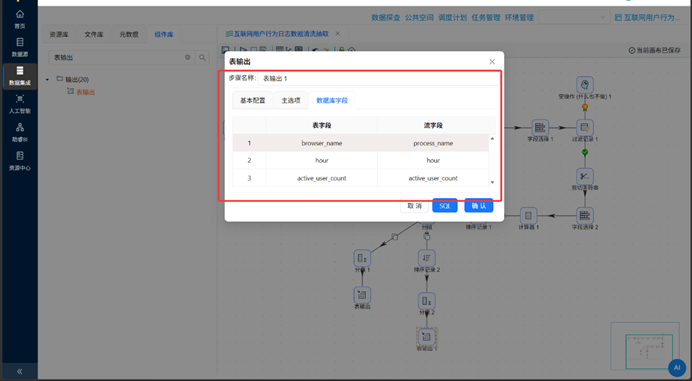Select the 计算器 1 node
692x381 pixels.
[528, 215]
